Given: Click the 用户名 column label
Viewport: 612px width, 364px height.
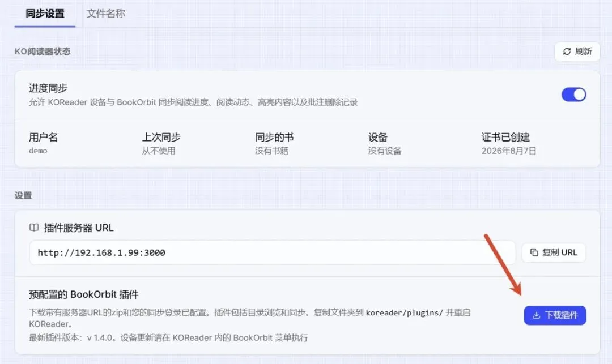Looking at the screenshot, I should (x=43, y=137).
